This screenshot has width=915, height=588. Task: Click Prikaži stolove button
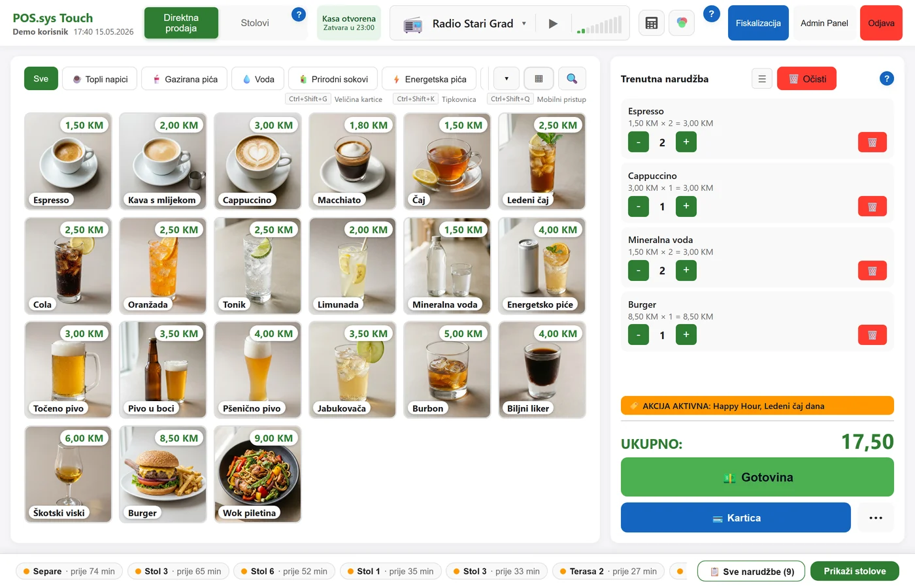tap(855, 571)
